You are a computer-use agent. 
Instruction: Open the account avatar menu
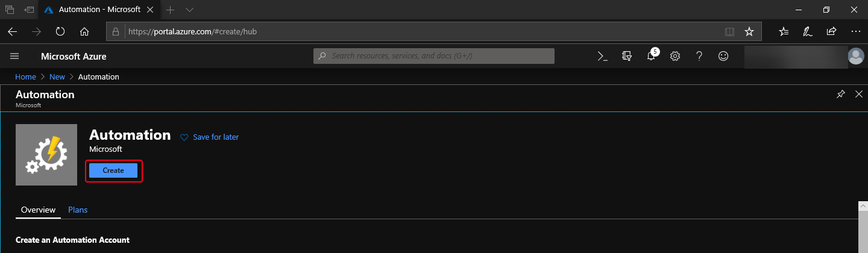tap(855, 56)
